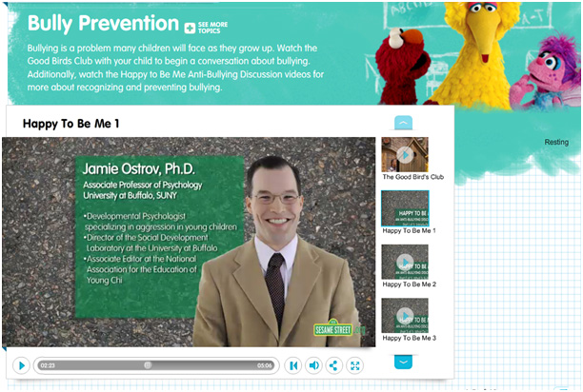
Task: Enter fullscreen mode with the expand icon
Action: (x=354, y=365)
